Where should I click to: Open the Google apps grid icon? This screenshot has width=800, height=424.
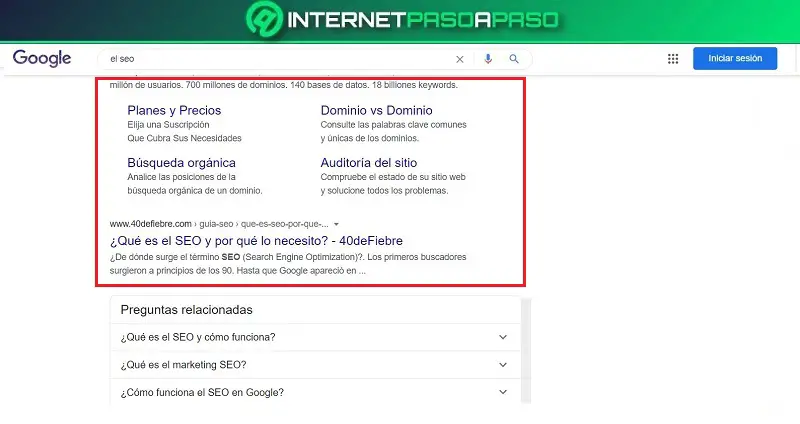point(673,59)
